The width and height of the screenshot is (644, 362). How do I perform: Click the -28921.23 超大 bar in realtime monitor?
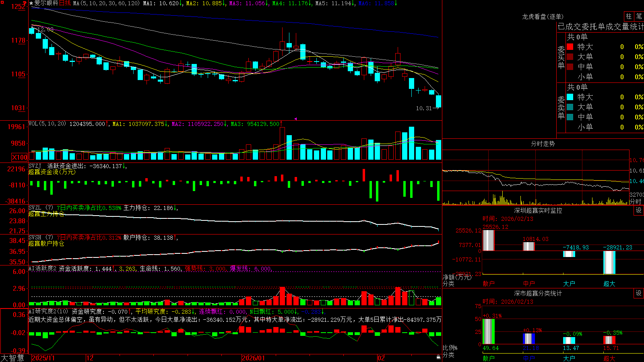coord(609,263)
